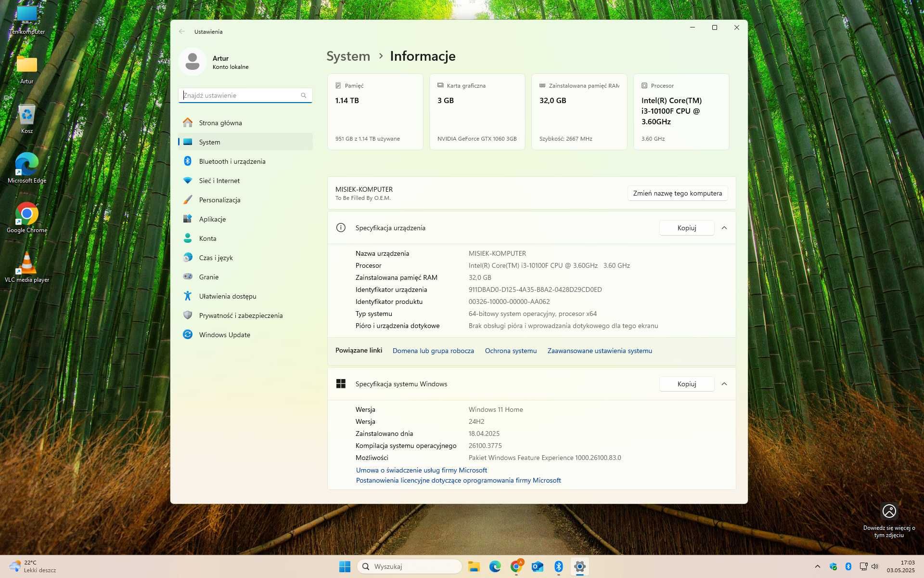Image resolution: width=924 pixels, height=578 pixels.
Task: Select Google Chrome desktop shortcut
Action: [x=27, y=218]
